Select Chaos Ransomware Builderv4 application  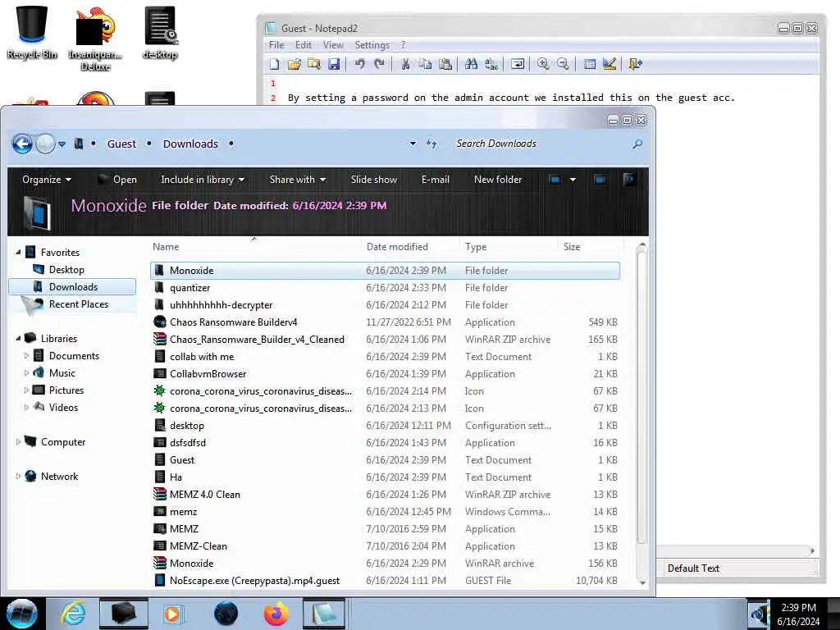(385, 322)
